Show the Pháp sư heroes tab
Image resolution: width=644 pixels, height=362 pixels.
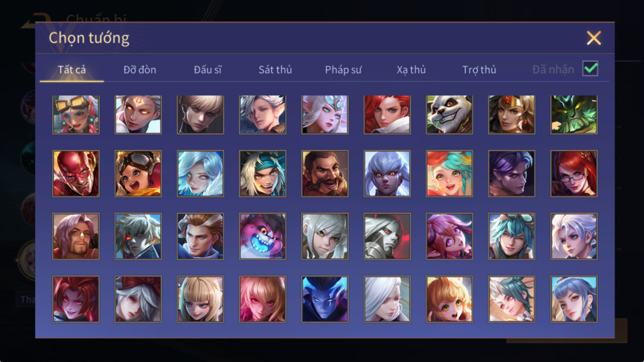tap(343, 70)
